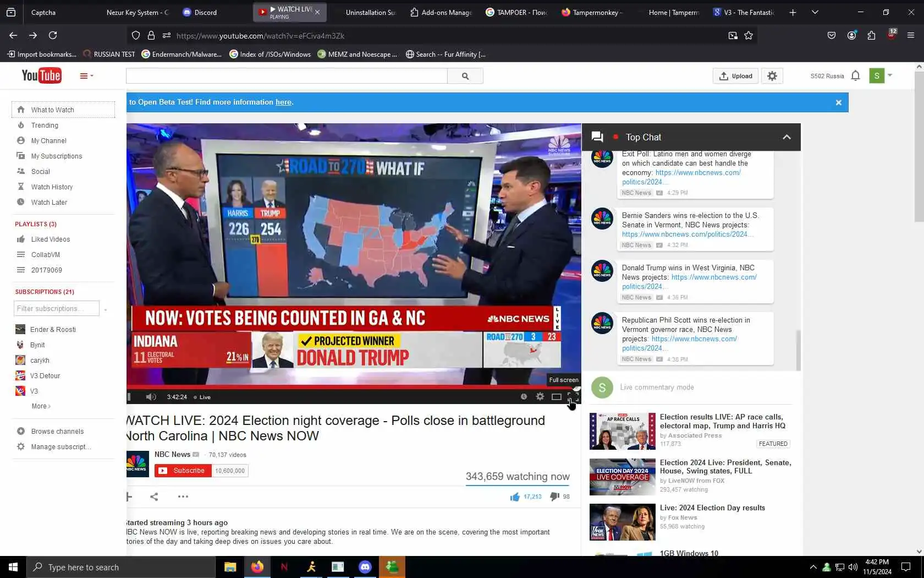Dismiss the blue beta test banner

[839, 102]
